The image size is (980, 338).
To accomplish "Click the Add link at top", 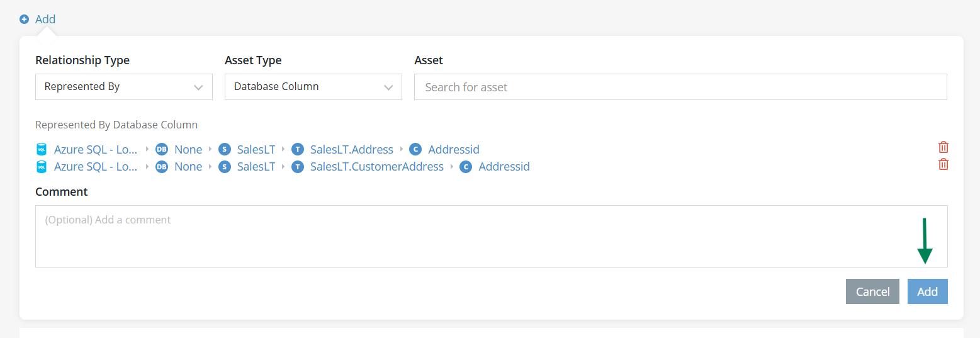I will [45, 20].
